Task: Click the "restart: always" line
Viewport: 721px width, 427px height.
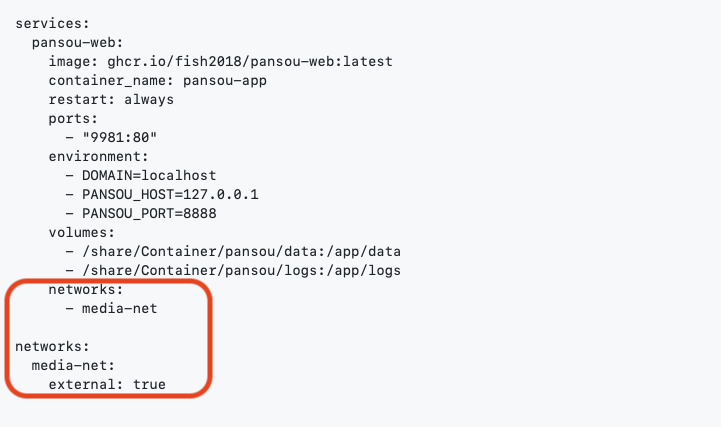Action: (x=111, y=99)
